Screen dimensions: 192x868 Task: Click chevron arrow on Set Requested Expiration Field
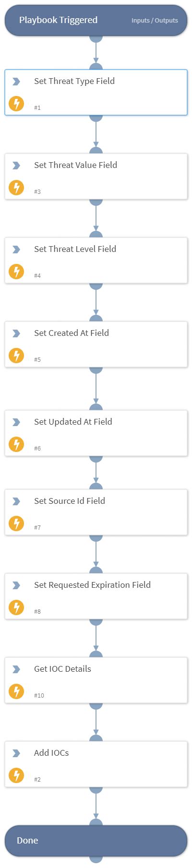pyautogui.click(x=16, y=585)
